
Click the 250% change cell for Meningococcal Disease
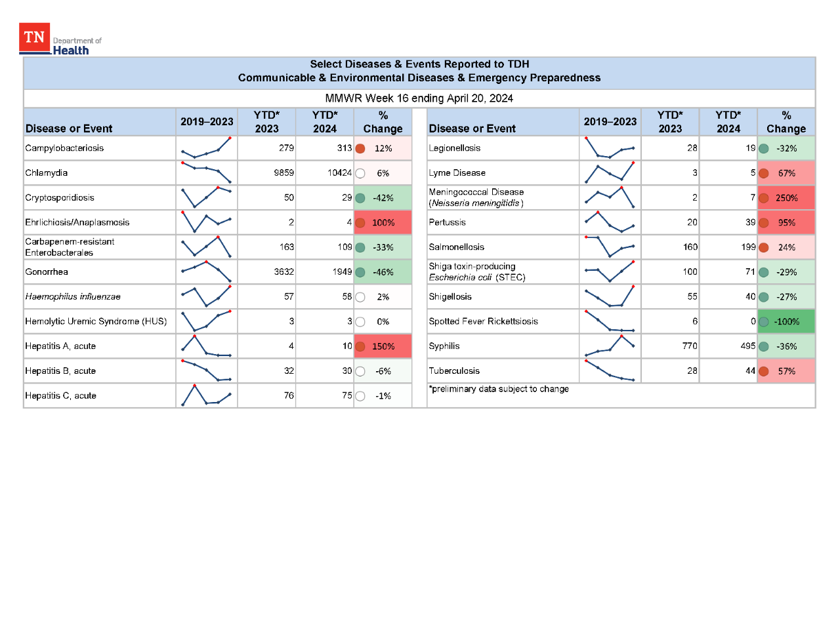[786, 198]
